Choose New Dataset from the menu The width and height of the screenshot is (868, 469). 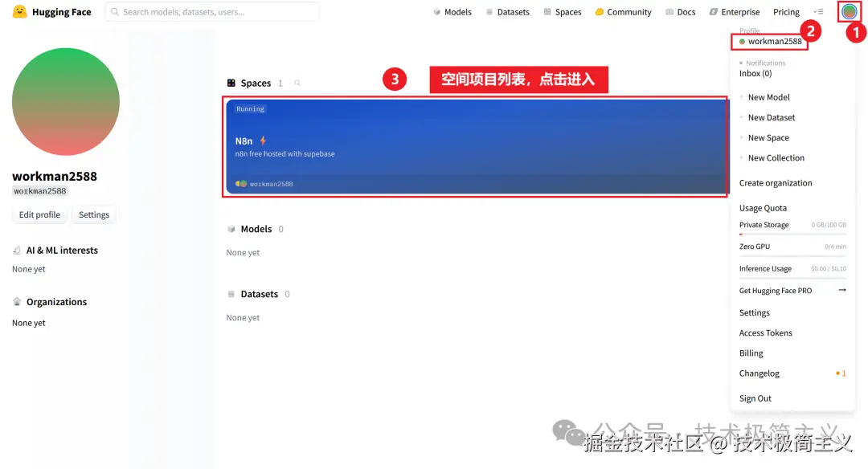(x=771, y=117)
